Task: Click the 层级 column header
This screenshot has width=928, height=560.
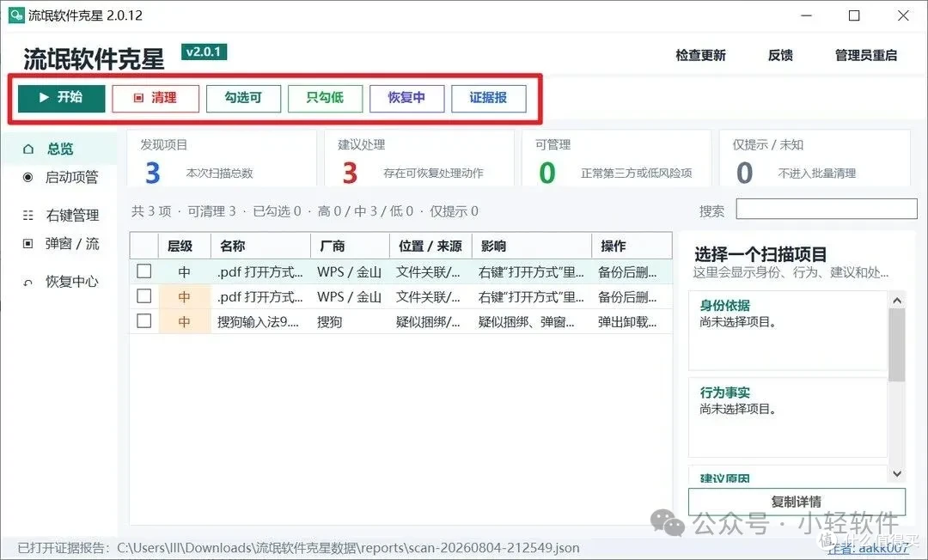Action: tap(185, 246)
